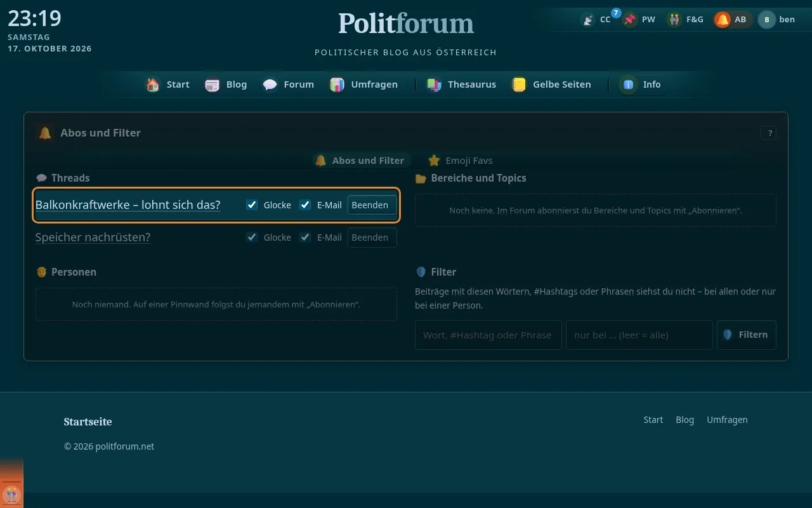The width and height of the screenshot is (812, 508).
Task: Click the Startseite footer heading
Action: [88, 422]
